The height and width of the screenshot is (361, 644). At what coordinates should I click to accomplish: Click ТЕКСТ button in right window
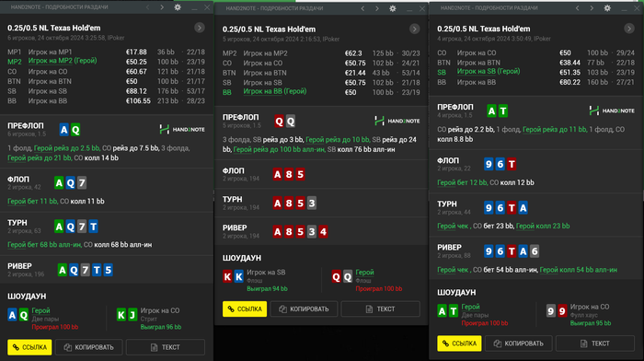point(595,344)
